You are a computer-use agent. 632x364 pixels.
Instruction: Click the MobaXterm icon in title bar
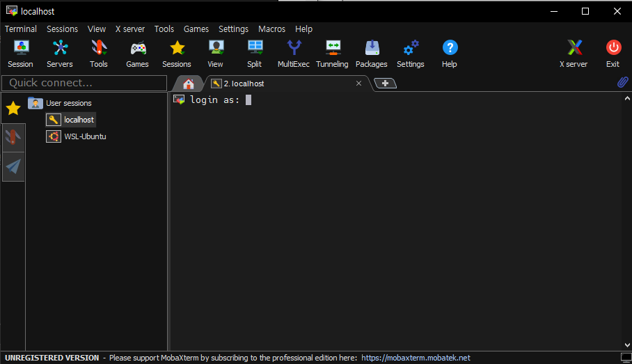click(x=12, y=11)
